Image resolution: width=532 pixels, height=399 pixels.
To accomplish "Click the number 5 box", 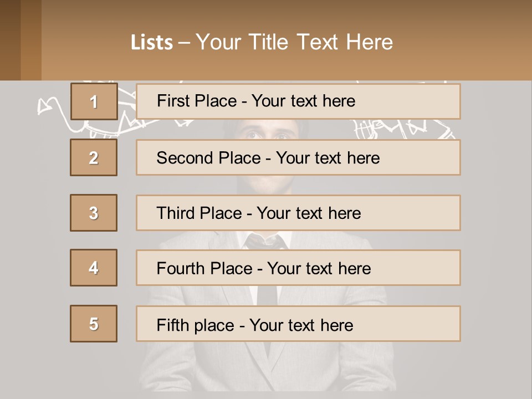I will 94,324.
